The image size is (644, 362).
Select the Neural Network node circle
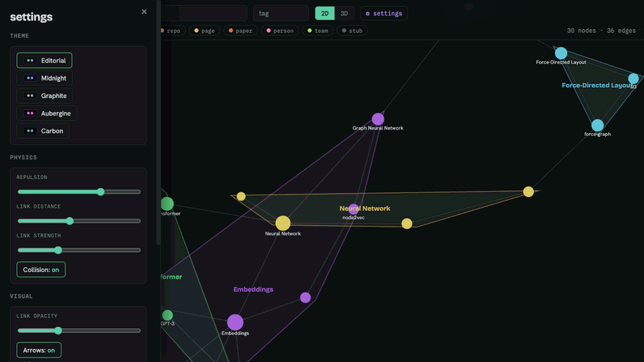[x=283, y=223]
